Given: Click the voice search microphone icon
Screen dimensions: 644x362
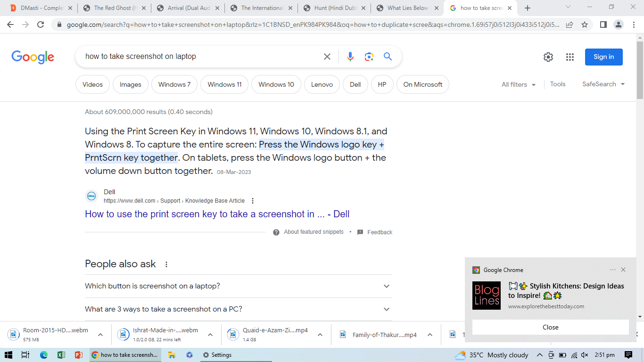Looking at the screenshot, I should coord(350,57).
